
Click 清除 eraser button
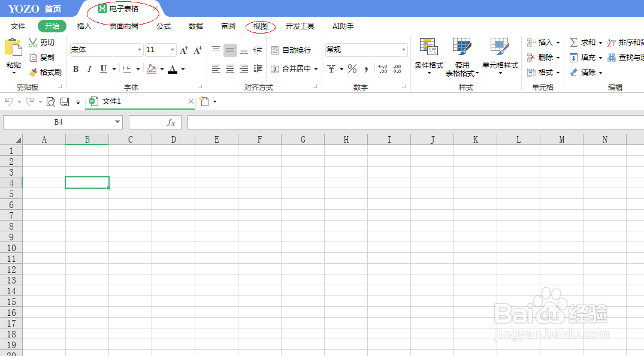tap(586, 73)
